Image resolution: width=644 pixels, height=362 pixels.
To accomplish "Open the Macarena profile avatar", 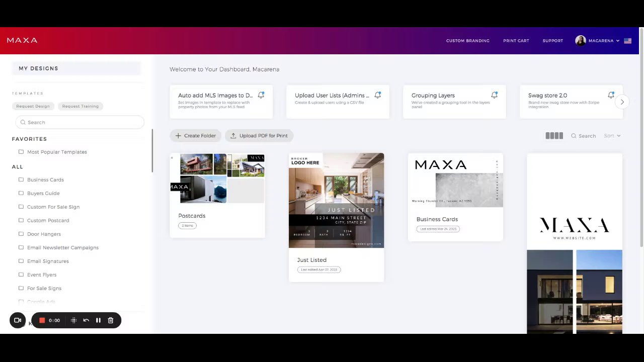I will pos(581,41).
